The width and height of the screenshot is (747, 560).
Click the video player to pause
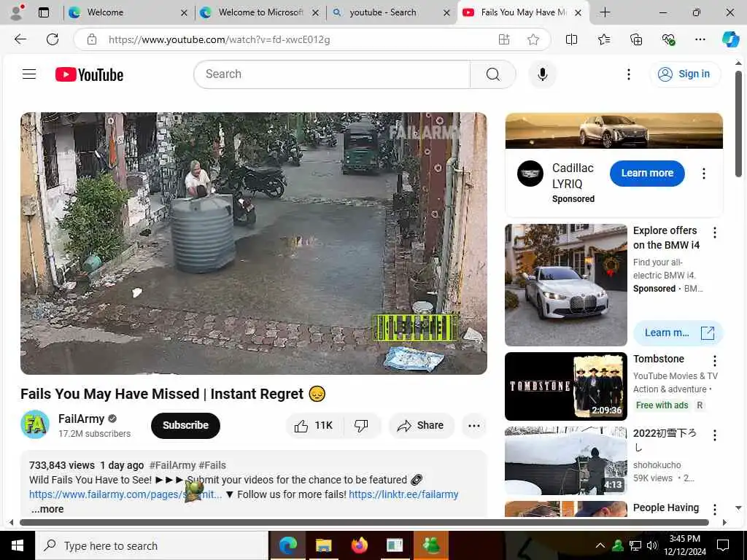tap(253, 244)
